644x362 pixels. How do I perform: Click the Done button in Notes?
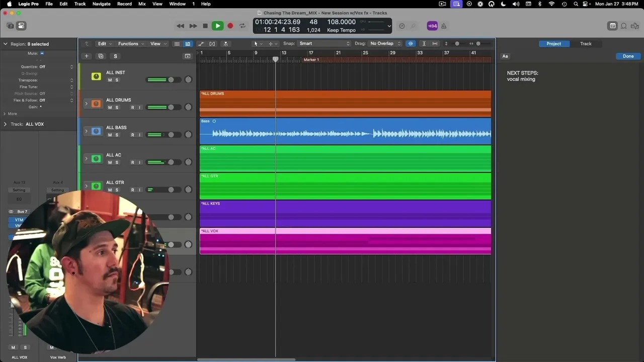[628, 56]
